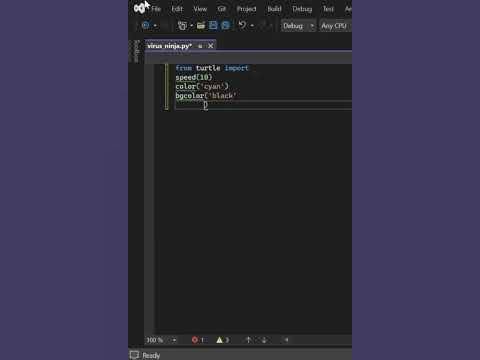Click the Navigate Backward toolbar icon
This screenshot has width=480, height=360.
point(146,25)
